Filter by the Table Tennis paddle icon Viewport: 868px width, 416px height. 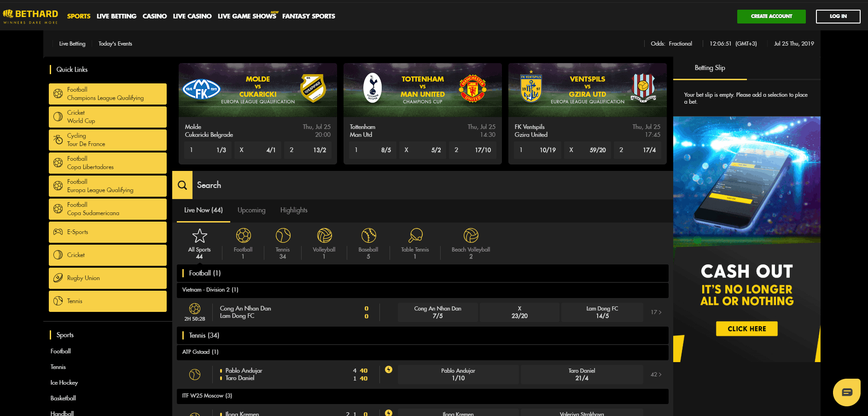coord(415,235)
